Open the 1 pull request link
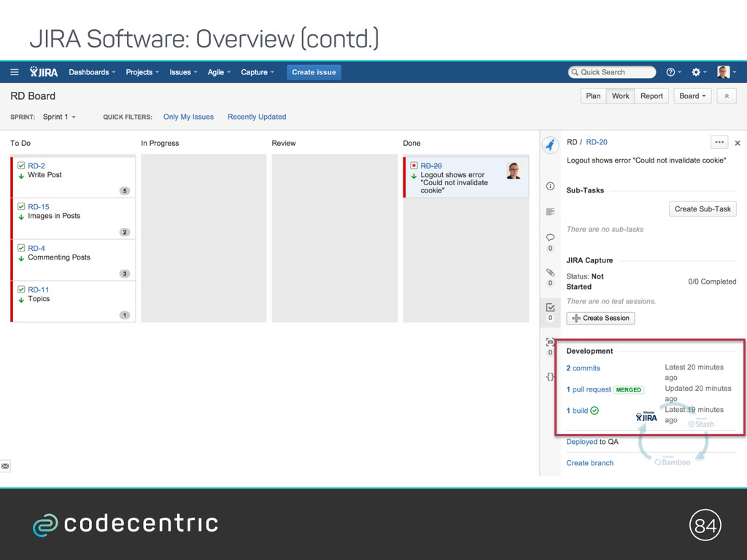Image resolution: width=747 pixels, height=560 pixels. point(589,389)
